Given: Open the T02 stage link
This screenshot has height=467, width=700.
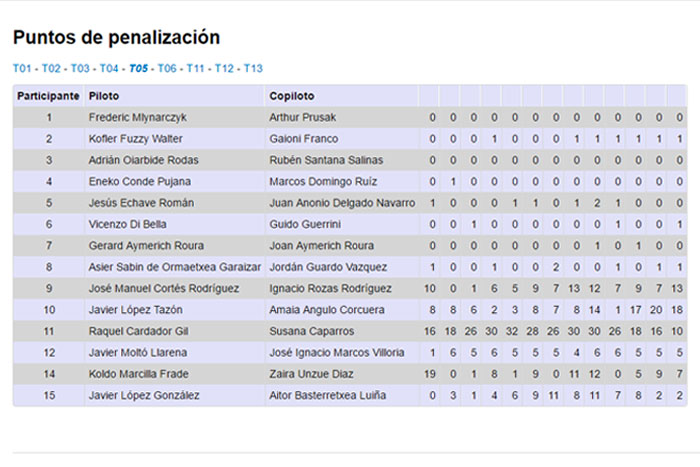Looking at the screenshot, I should [51, 69].
